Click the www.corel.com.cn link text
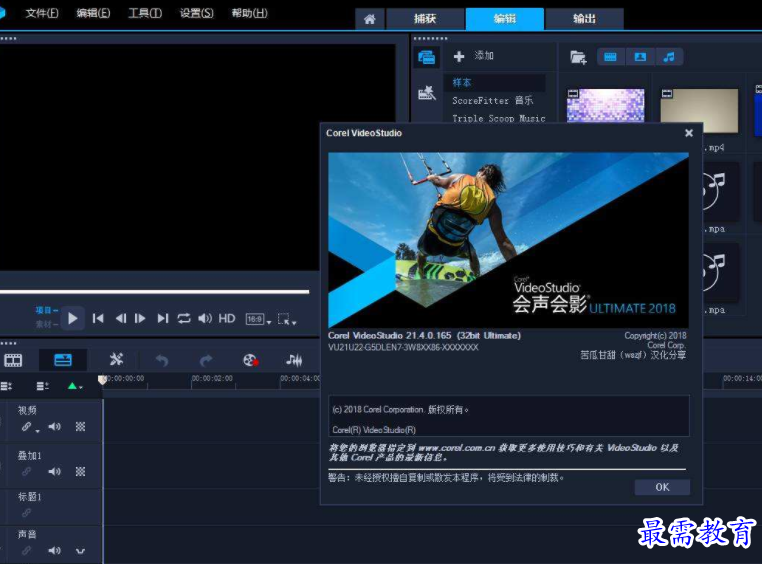Screen dimensions: 762x564 457,448
